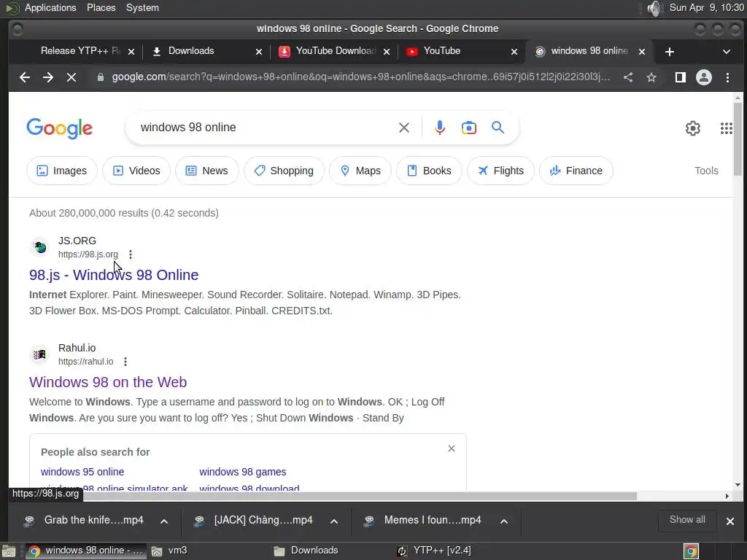Image resolution: width=747 pixels, height=560 pixels.
Task: Search by image with the camera icon
Action: (x=469, y=128)
